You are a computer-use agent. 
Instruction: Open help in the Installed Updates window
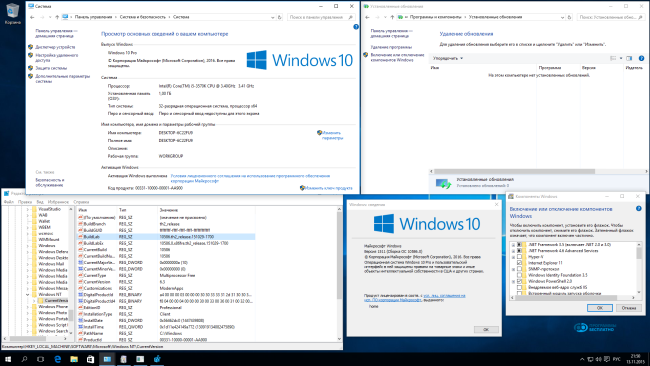click(x=641, y=58)
